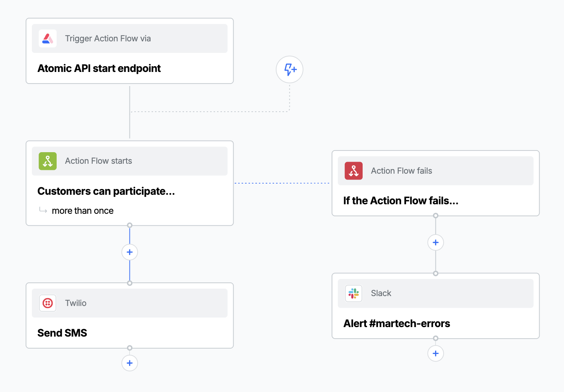The height and width of the screenshot is (392, 564).
Task: Add step below the Send SMS card
Action: (x=130, y=363)
